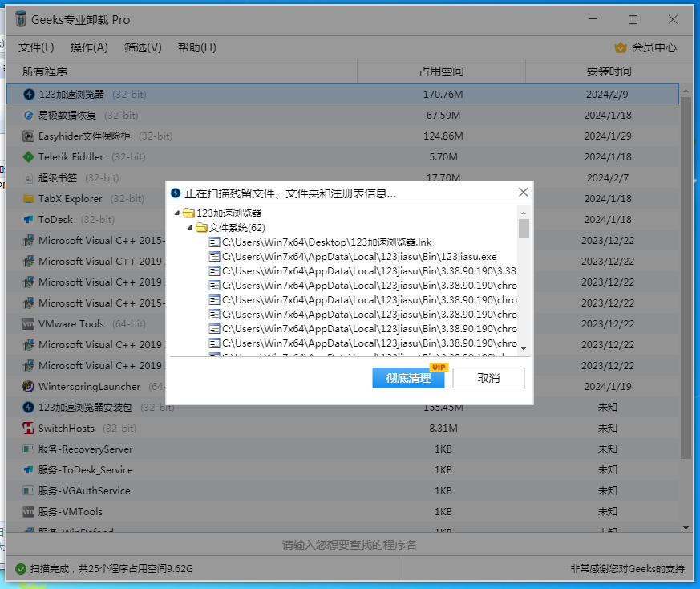This screenshot has width=700, height=589.
Task: Maximize the Geeks专业卸载 Pro window
Action: (x=633, y=20)
